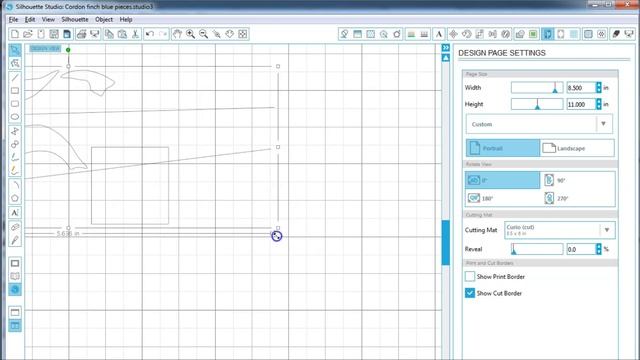
Task: Set rotate view to 180 degrees
Action: point(502,198)
